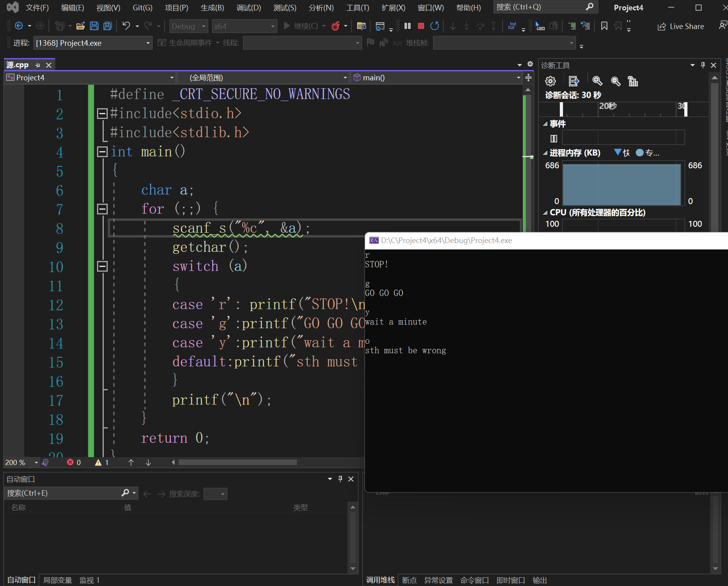Click the bookmark icon in the toolbar
This screenshot has height=586, width=728.
(604, 26)
